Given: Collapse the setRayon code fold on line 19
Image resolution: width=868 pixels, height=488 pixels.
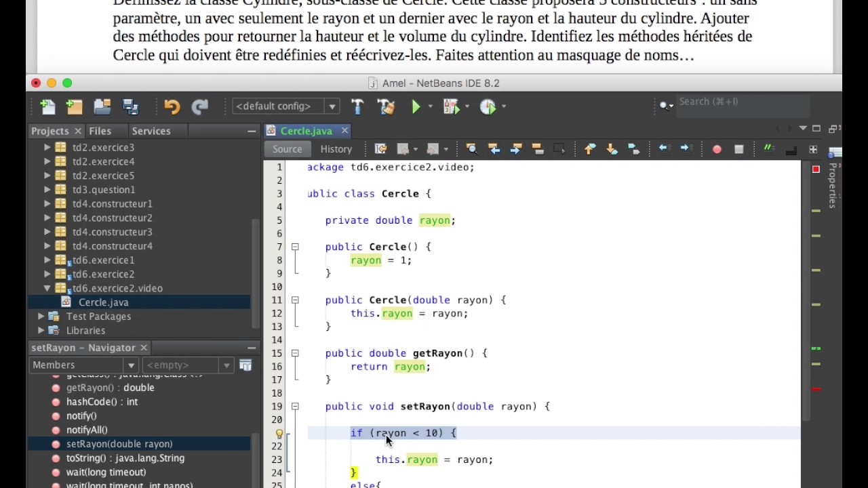Looking at the screenshot, I should (x=295, y=407).
